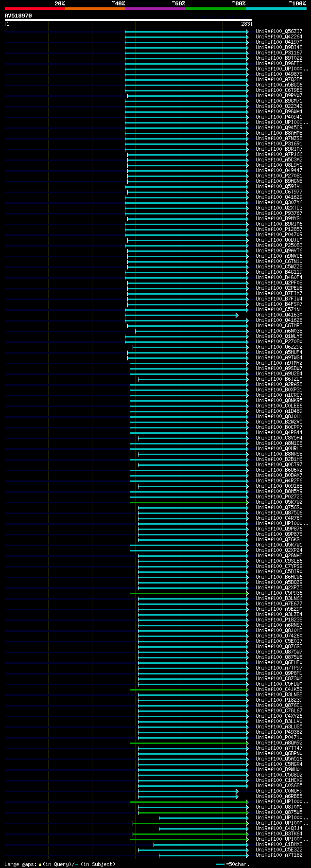
Task: Open hit UniRef100_P31167
Action: click(279, 53)
